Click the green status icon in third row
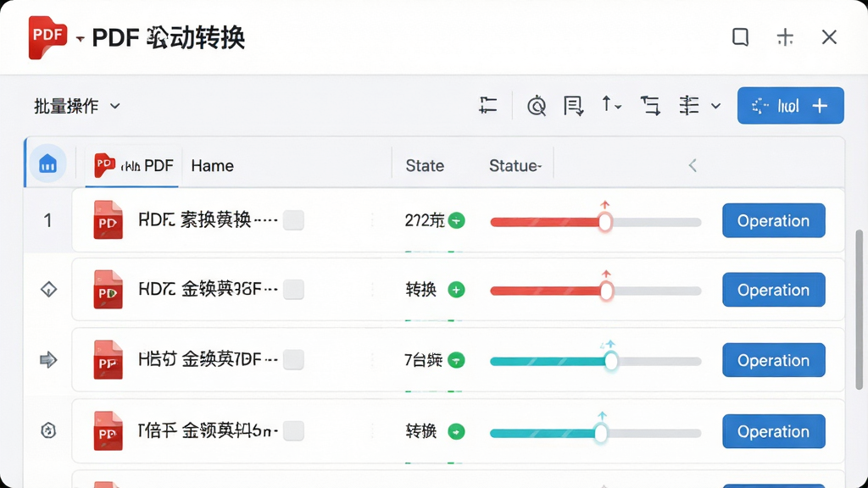The image size is (868, 488). [456, 360]
